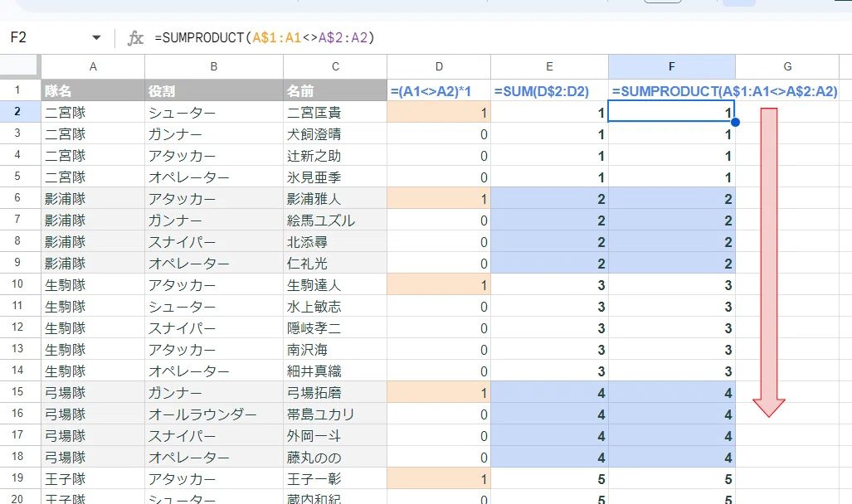852x504 pixels.
Task: Click cell 影浦雅人
Action: pos(335,199)
